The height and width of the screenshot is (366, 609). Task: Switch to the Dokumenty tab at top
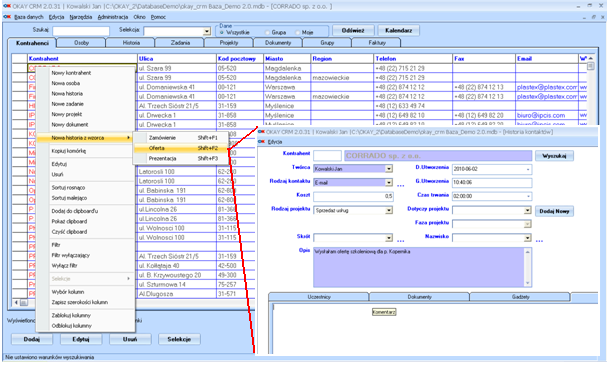click(278, 43)
